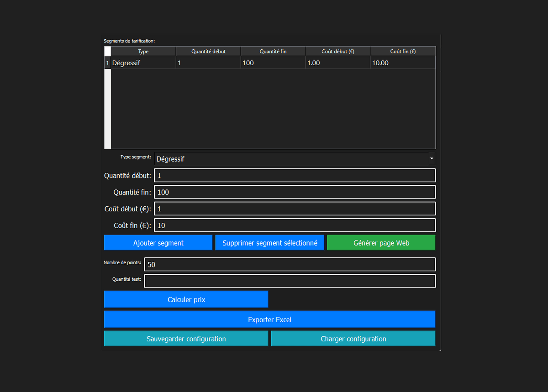Select row 1 header in segments table

108,63
